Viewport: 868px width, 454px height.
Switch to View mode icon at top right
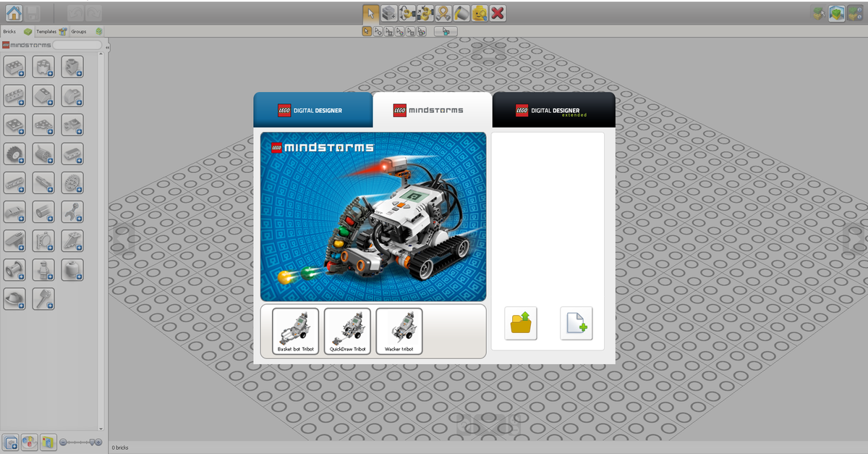point(837,12)
